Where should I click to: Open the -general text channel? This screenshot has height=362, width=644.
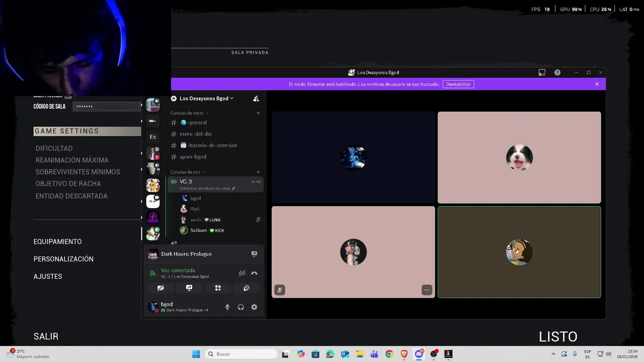click(215, 123)
